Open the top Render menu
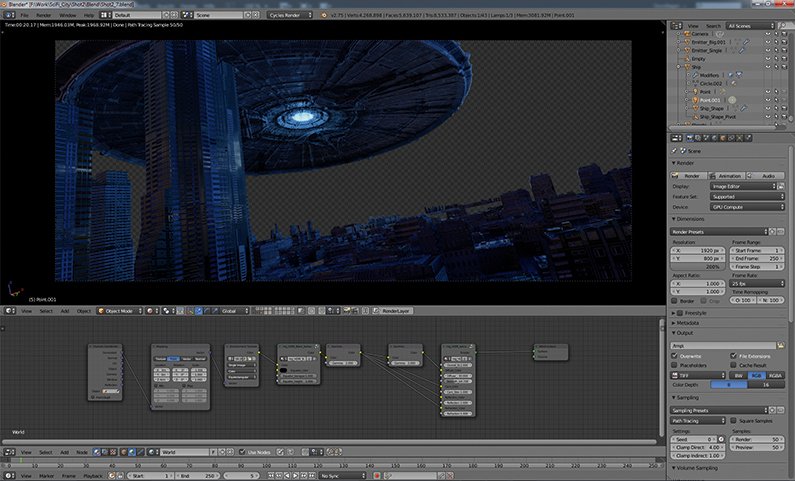Screen dimensions: 795x481 coord(44,15)
